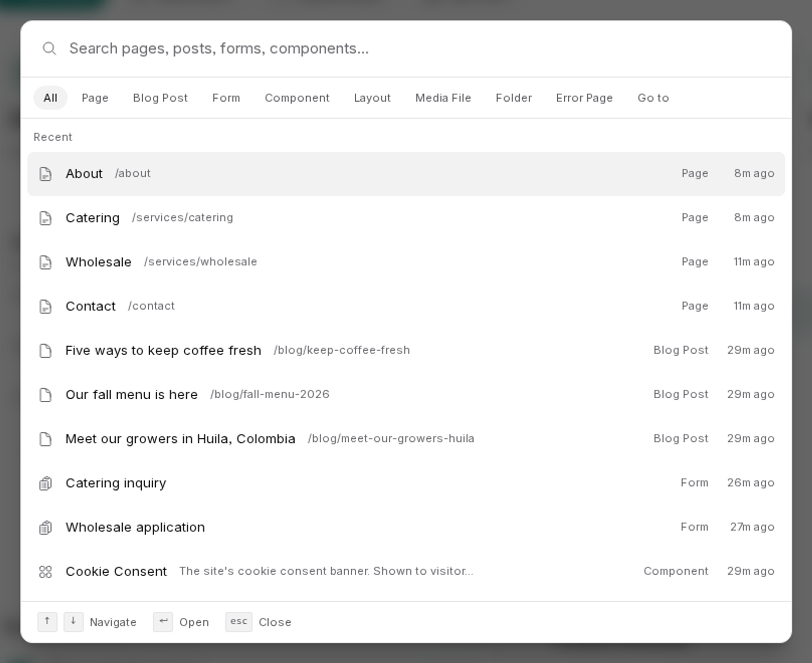Image resolution: width=812 pixels, height=663 pixels.
Task: Show Media File results
Action: click(x=443, y=98)
